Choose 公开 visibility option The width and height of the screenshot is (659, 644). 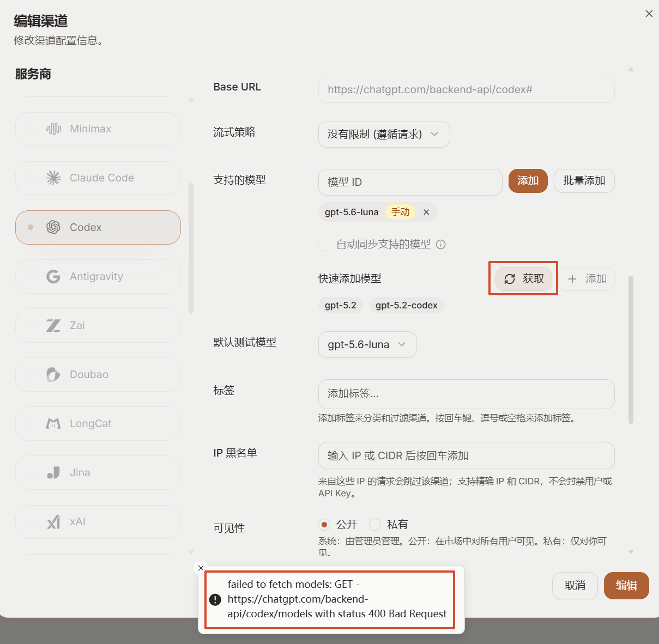324,525
